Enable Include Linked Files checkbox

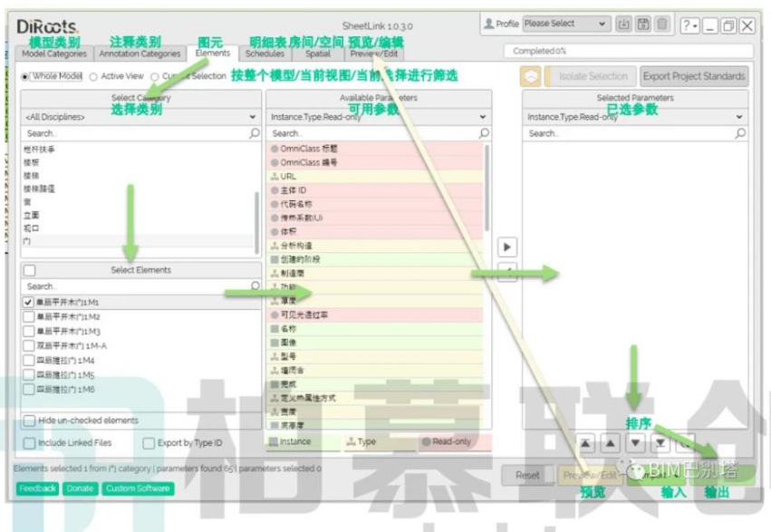pos(30,443)
